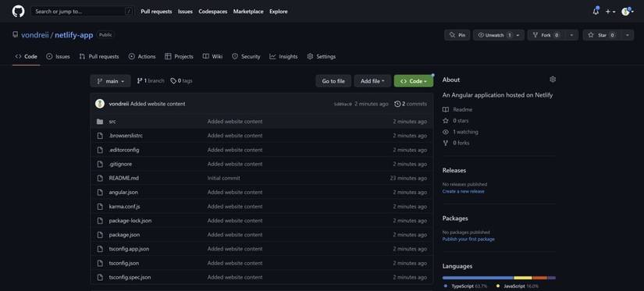Click Publish your first package
Screen dimensions: 644x291
[468, 239]
